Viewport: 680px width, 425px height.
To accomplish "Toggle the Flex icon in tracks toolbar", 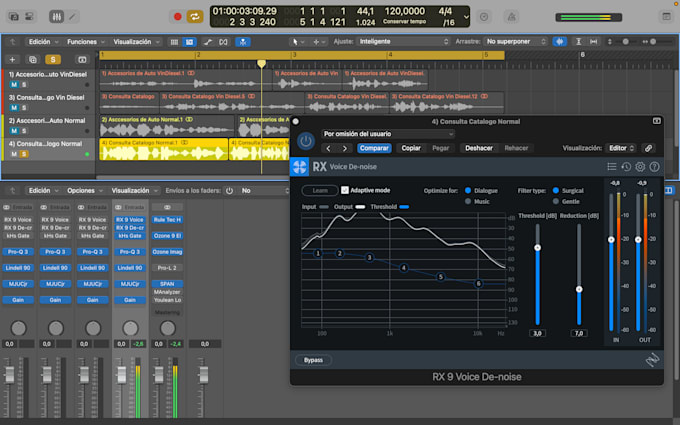I will (223, 42).
